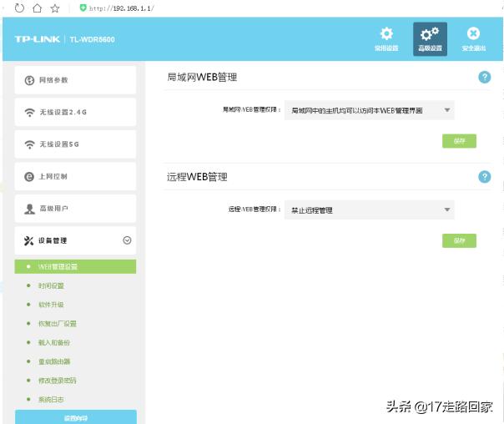
Task: Open 常用设置 gear icon in header
Action: (x=386, y=34)
